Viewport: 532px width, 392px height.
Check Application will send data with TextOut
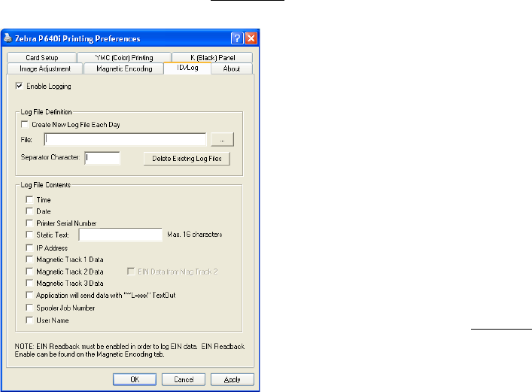(x=29, y=295)
